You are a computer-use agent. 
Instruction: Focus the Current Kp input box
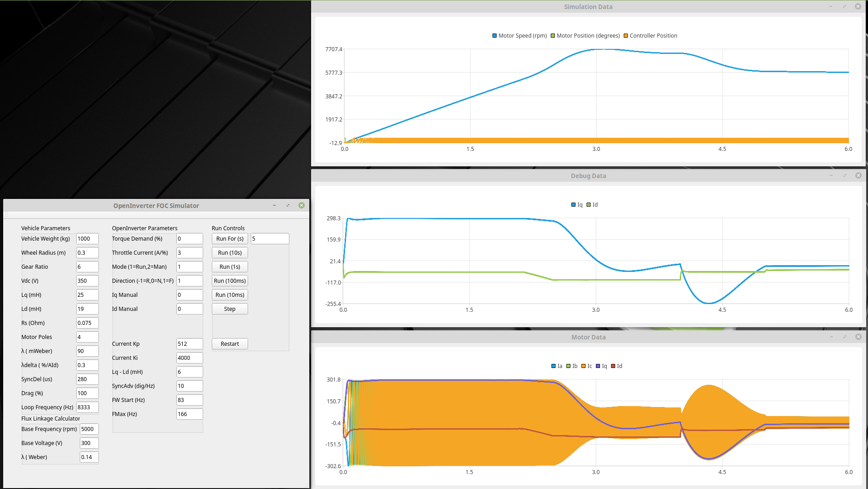(189, 344)
